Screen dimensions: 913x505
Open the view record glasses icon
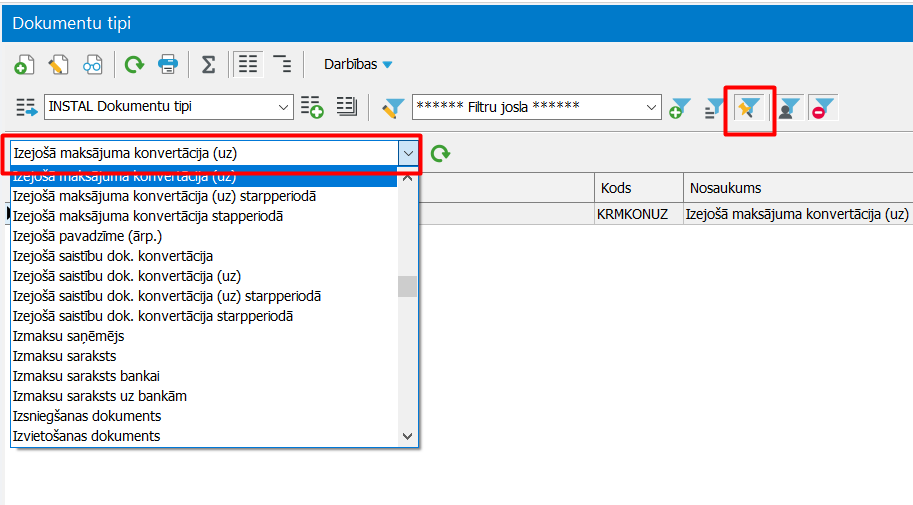pos(92,64)
